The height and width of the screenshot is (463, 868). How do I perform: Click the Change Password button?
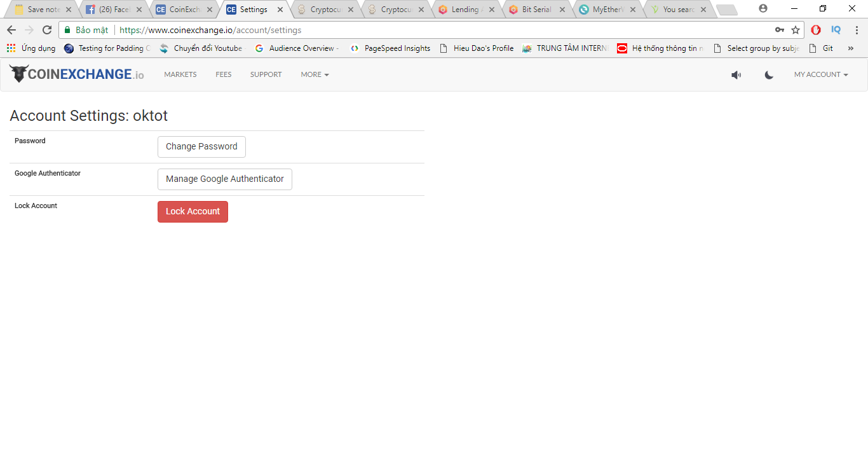201,147
